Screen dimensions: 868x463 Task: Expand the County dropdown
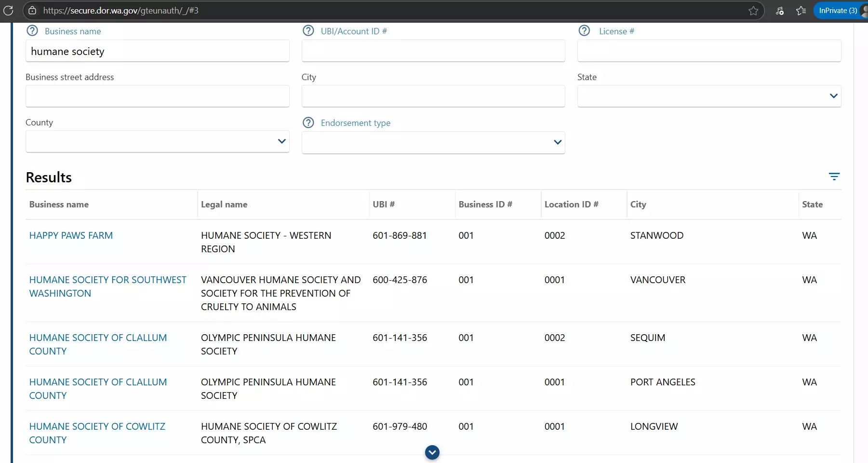(158, 142)
